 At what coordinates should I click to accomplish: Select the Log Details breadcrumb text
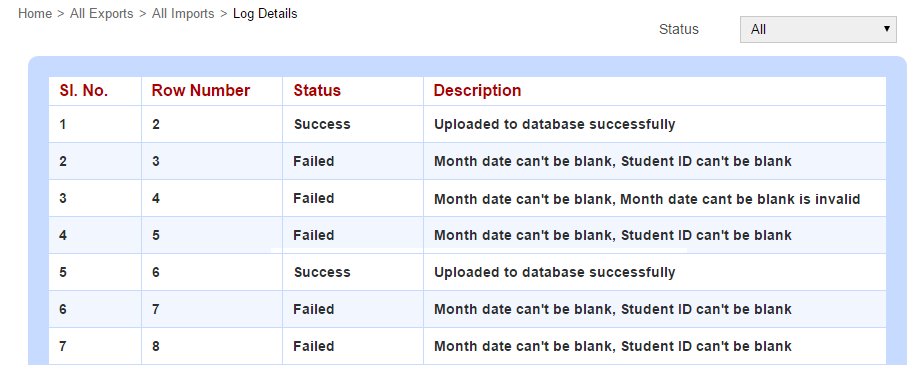265,13
